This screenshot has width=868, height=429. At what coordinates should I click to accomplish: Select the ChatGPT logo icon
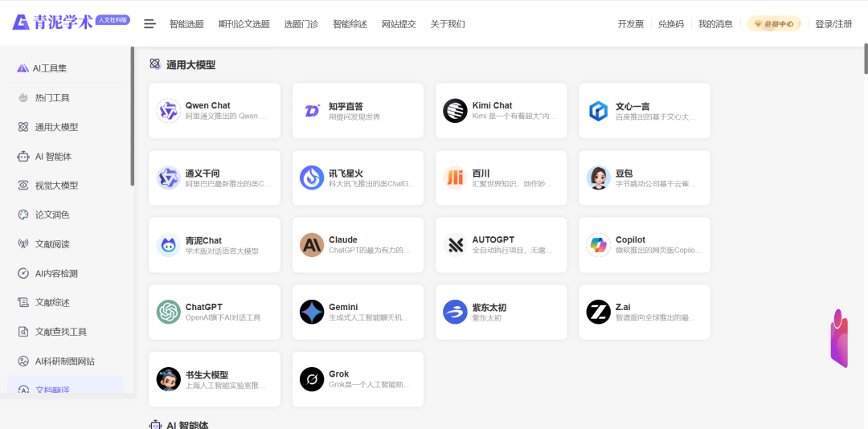(x=169, y=312)
